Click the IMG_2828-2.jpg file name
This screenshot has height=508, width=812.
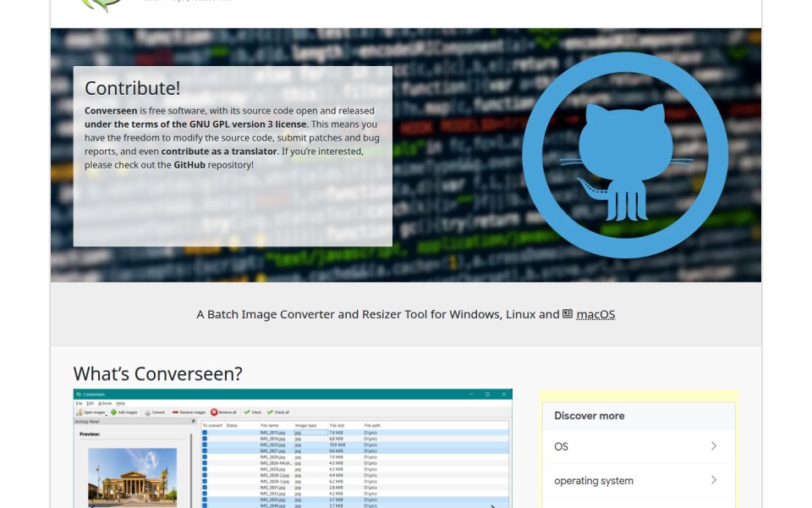coord(274,475)
